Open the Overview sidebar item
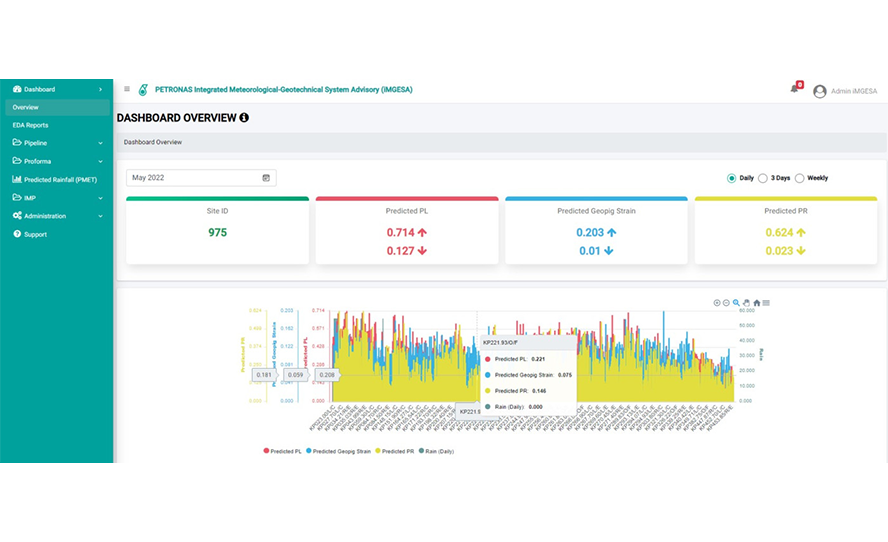 57,107
